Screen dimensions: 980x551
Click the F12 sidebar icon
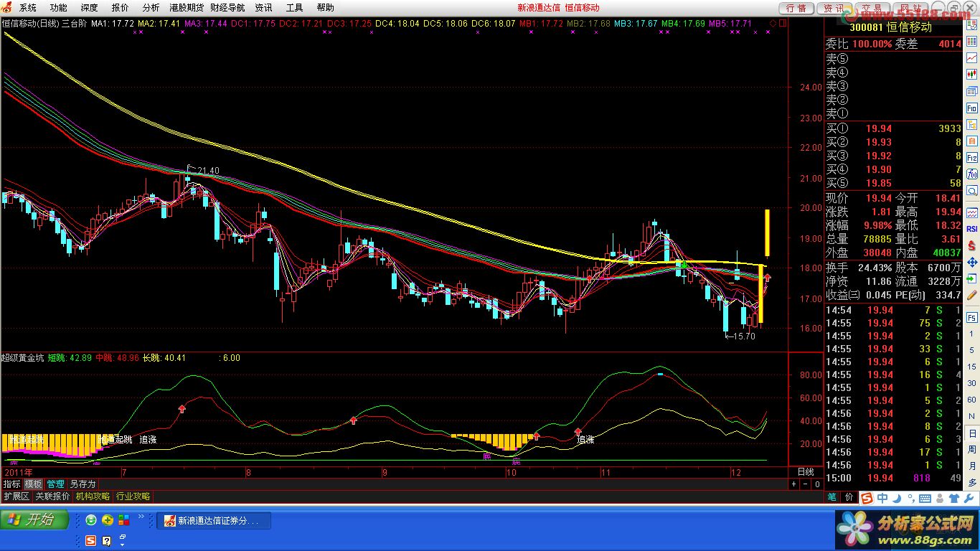click(971, 157)
